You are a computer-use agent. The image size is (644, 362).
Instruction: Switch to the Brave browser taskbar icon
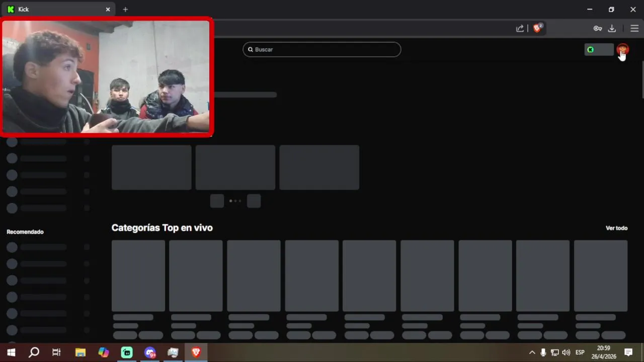[x=196, y=352]
